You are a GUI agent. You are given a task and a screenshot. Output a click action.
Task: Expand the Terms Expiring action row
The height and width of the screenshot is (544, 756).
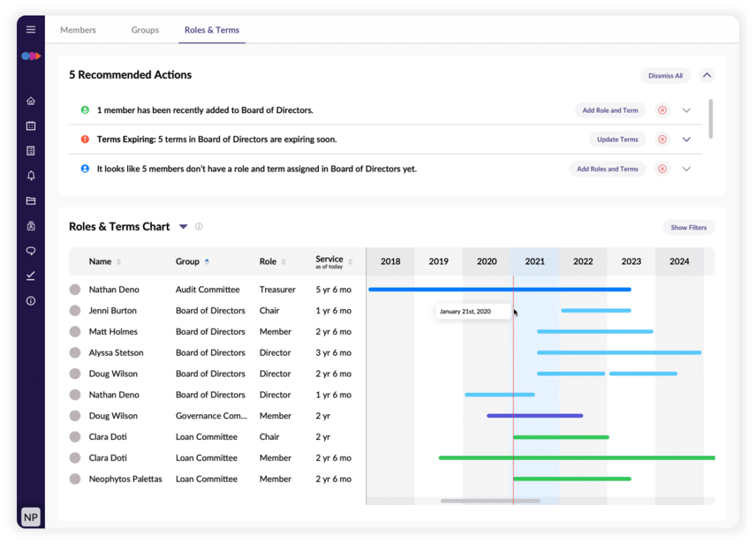click(x=687, y=140)
